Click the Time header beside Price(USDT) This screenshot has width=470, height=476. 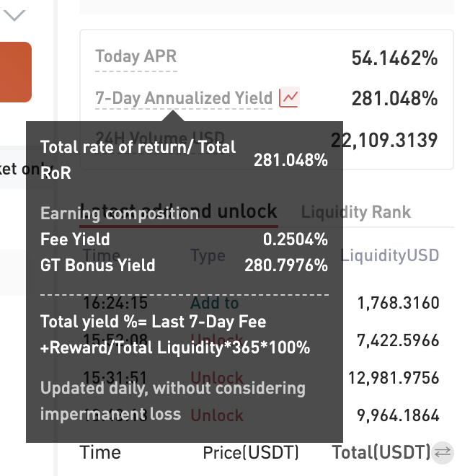[x=100, y=453]
